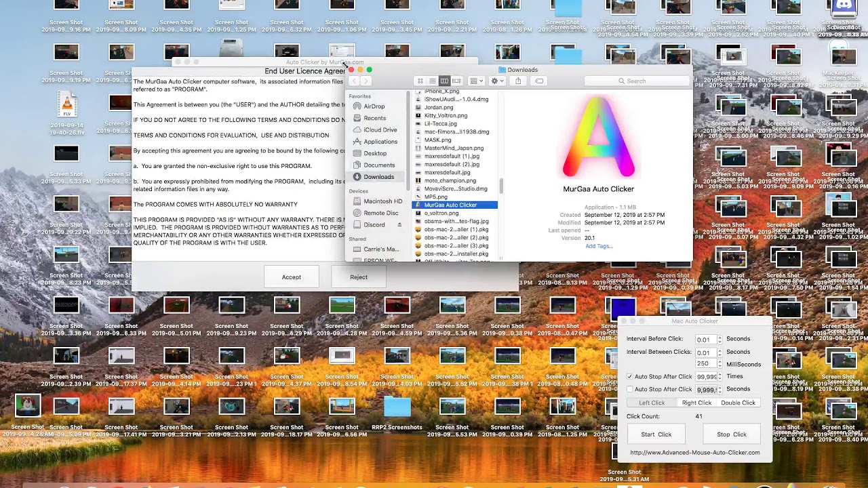Accept the End User Licence Agreement
The image size is (868, 488).
[x=292, y=277]
